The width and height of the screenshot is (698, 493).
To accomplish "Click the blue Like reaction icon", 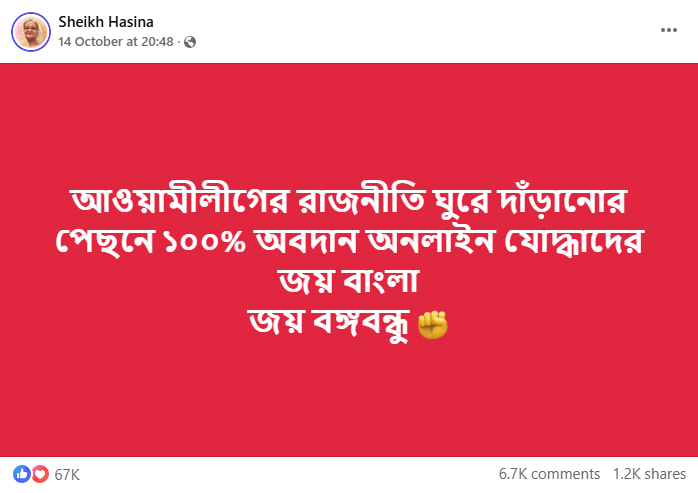I will pos(22,473).
